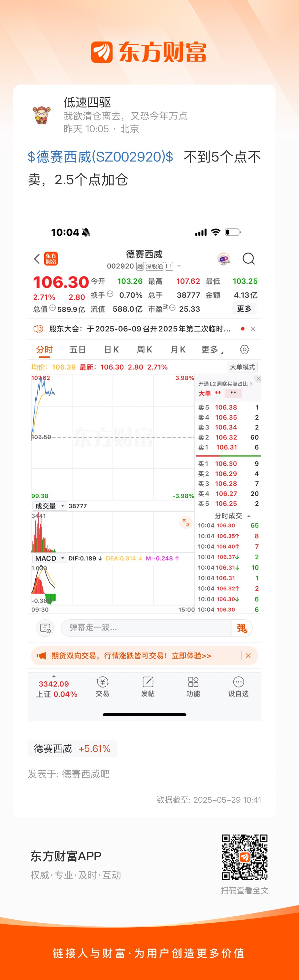
Task: Open the MACD indicator dropdown
Action: coord(50,558)
